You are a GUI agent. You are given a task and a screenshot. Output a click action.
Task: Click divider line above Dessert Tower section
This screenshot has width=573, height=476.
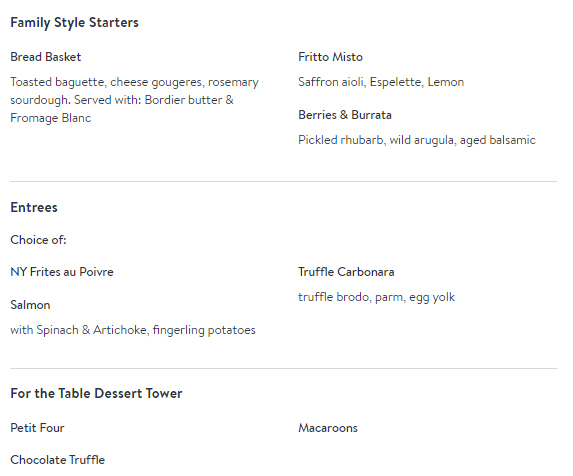click(284, 368)
